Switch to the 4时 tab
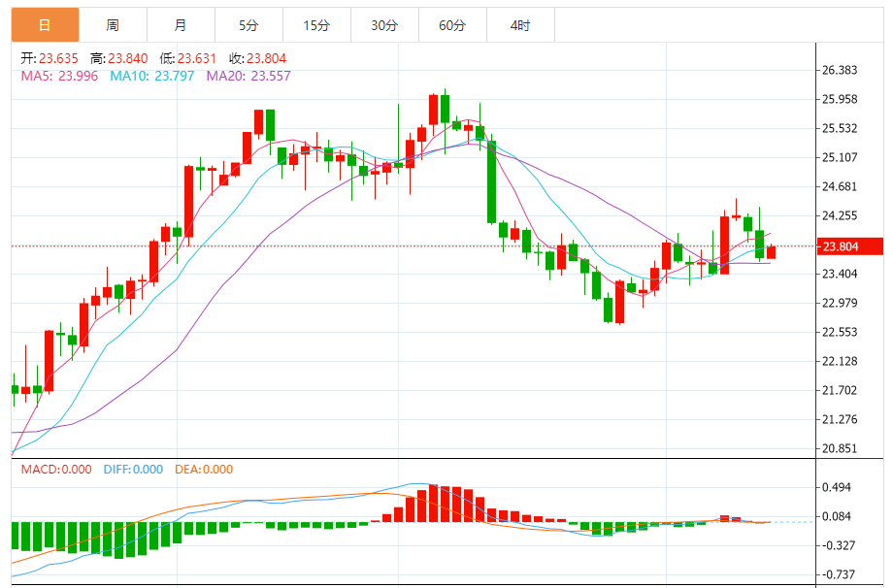Image resolution: width=893 pixels, height=588 pixels. pyautogui.click(x=520, y=25)
